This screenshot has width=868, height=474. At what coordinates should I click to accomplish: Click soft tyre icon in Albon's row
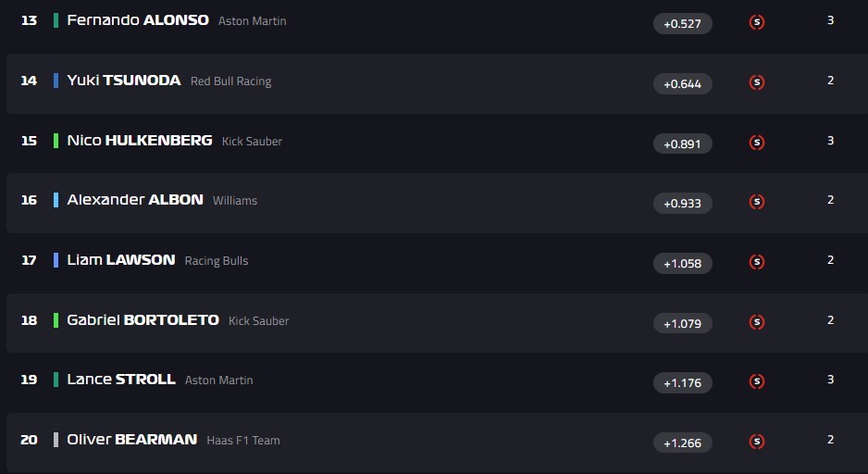756,202
